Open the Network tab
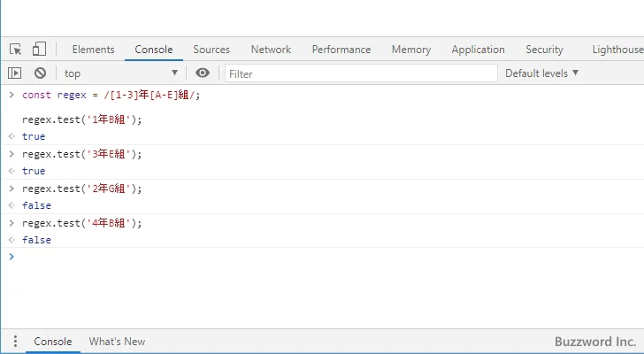This screenshot has width=644, height=354. [x=271, y=50]
